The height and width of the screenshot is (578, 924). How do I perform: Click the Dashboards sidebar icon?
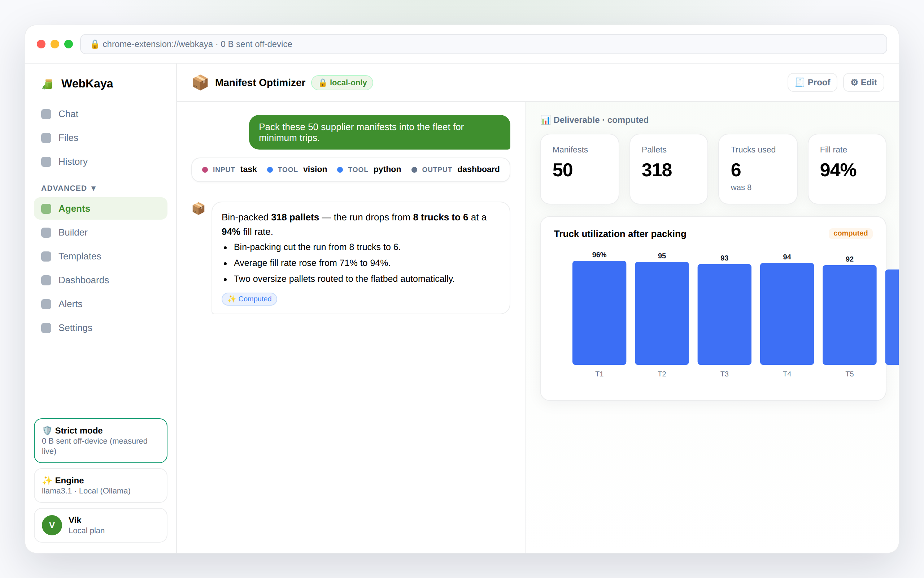pyautogui.click(x=46, y=280)
